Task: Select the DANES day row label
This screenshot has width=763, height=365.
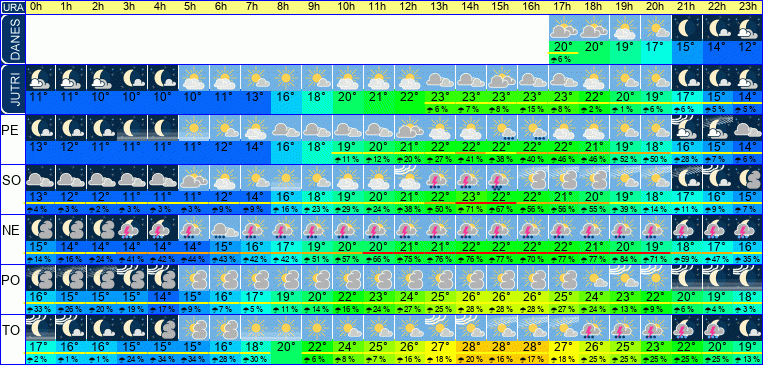Action: pos(12,39)
